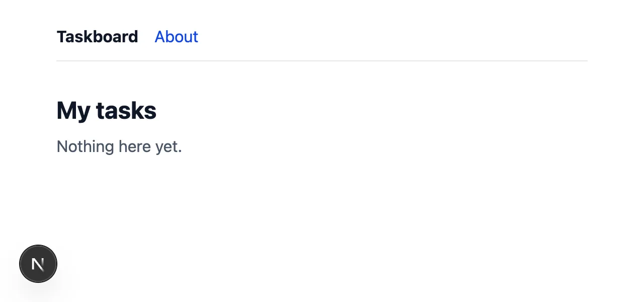Click the empty state text paragraph
The image size is (644, 302).
[x=119, y=146]
